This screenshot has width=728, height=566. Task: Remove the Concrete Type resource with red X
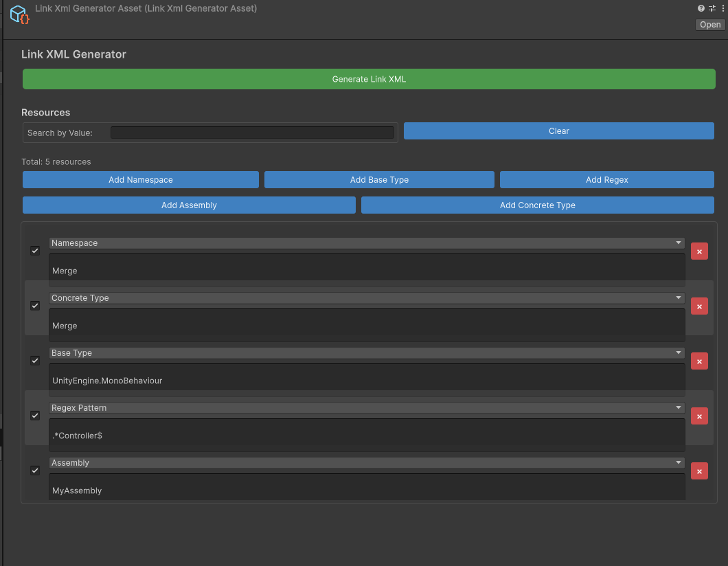point(699,306)
